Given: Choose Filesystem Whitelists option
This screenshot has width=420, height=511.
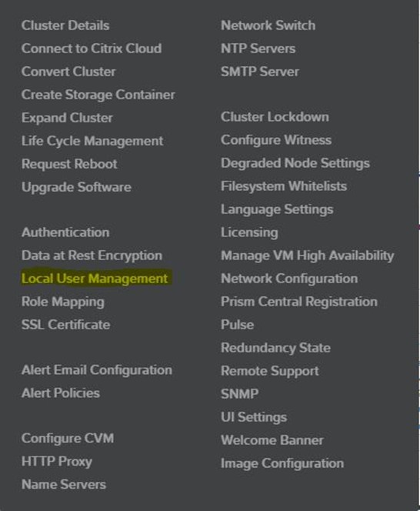Looking at the screenshot, I should 284,186.
